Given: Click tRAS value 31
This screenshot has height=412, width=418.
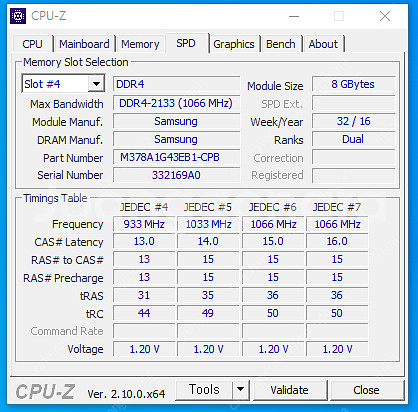Looking at the screenshot, I should [x=144, y=295].
